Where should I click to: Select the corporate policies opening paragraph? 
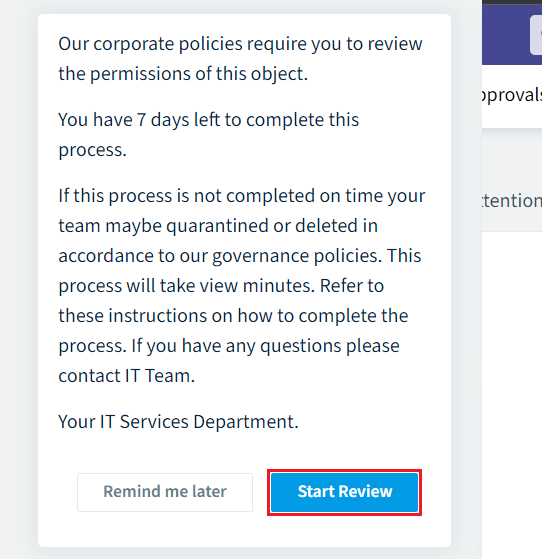pyautogui.click(x=240, y=59)
